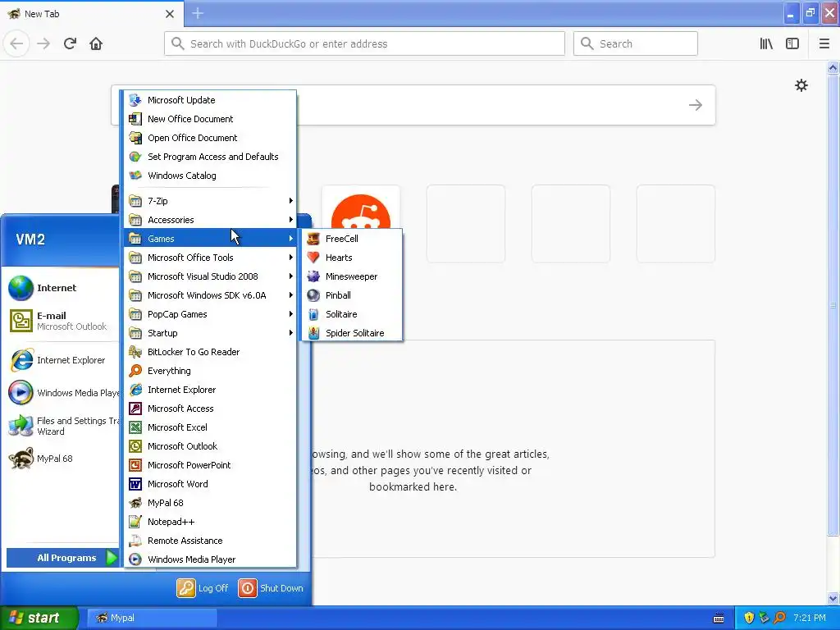Click the security shield tray icon
Screen dimensions: 840x630
[749, 618]
